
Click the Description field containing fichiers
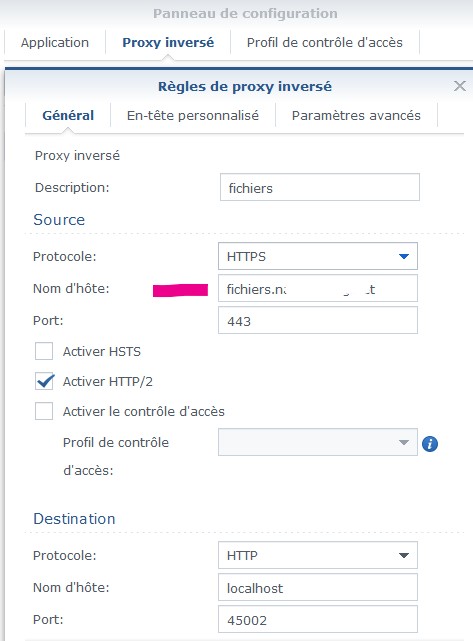[x=320, y=187]
